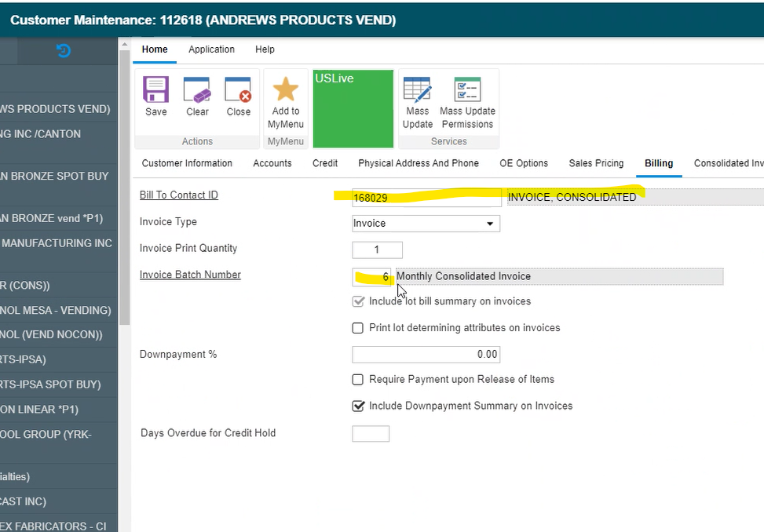Click Add to MyMenu star icon

[285, 90]
